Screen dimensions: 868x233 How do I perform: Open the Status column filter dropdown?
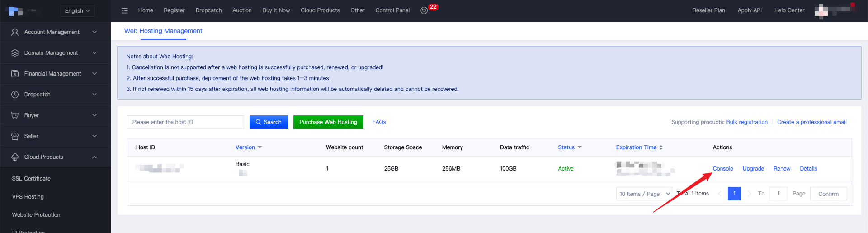pos(580,147)
